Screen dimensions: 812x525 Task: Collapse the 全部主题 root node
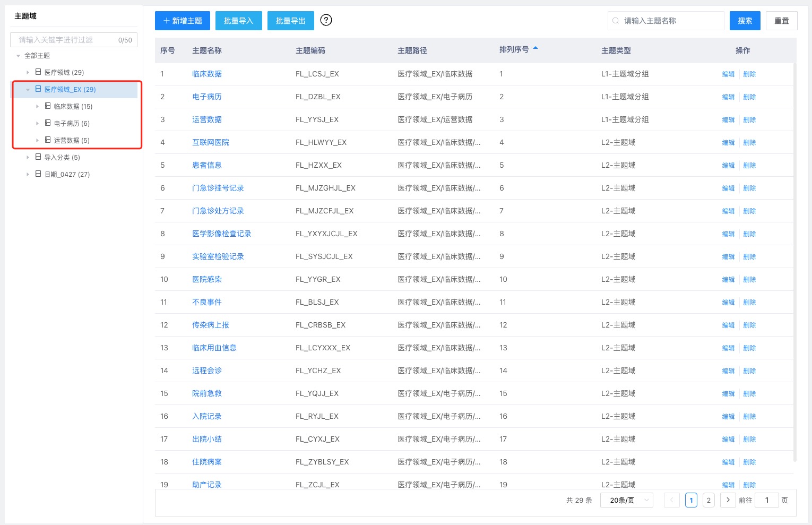19,56
